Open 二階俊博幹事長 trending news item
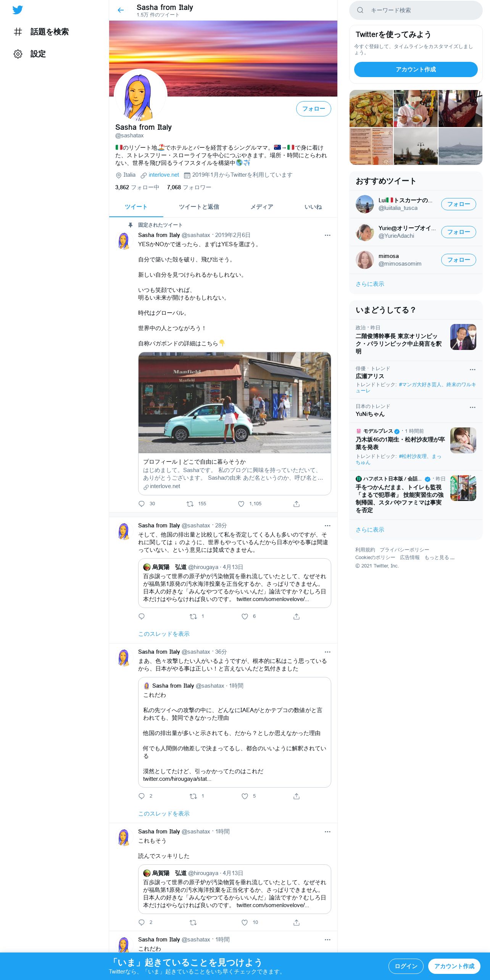 click(416, 340)
